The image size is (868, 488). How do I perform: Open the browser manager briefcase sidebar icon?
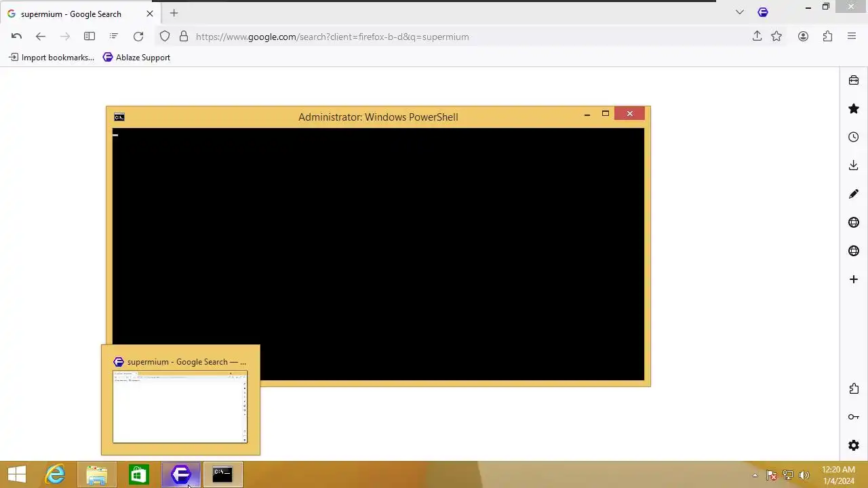[x=854, y=80]
